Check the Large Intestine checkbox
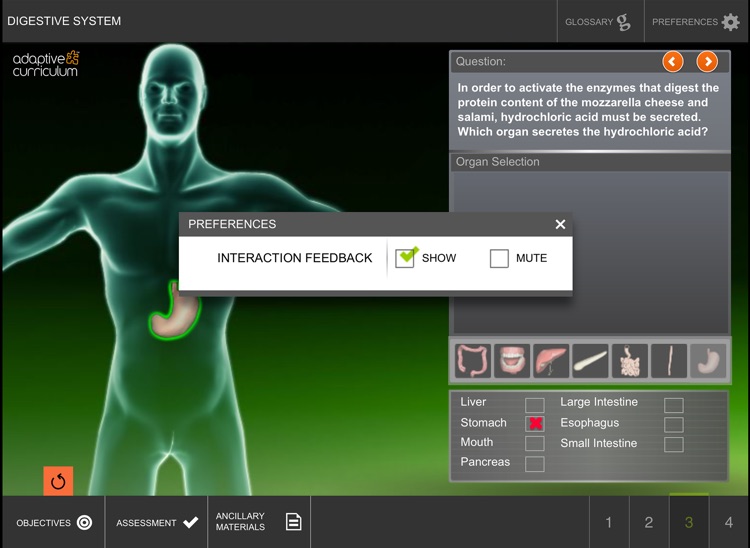 (673, 405)
